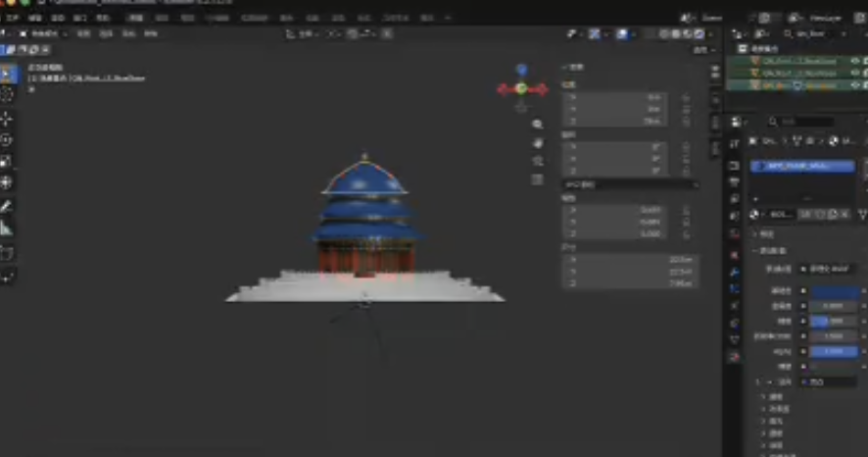This screenshot has height=457, width=868.
Task: Open viewport 物体 Object menu
Action: click(x=151, y=33)
